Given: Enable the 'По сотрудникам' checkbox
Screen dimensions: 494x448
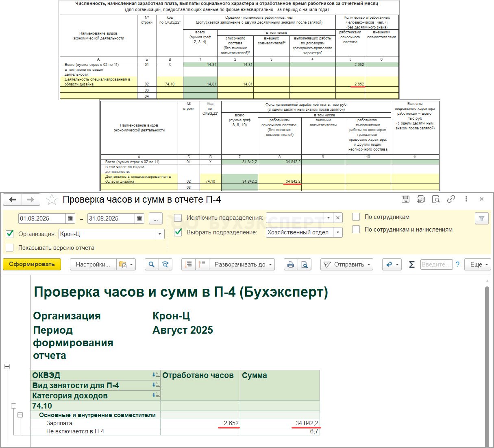Looking at the screenshot, I should pos(356,217).
